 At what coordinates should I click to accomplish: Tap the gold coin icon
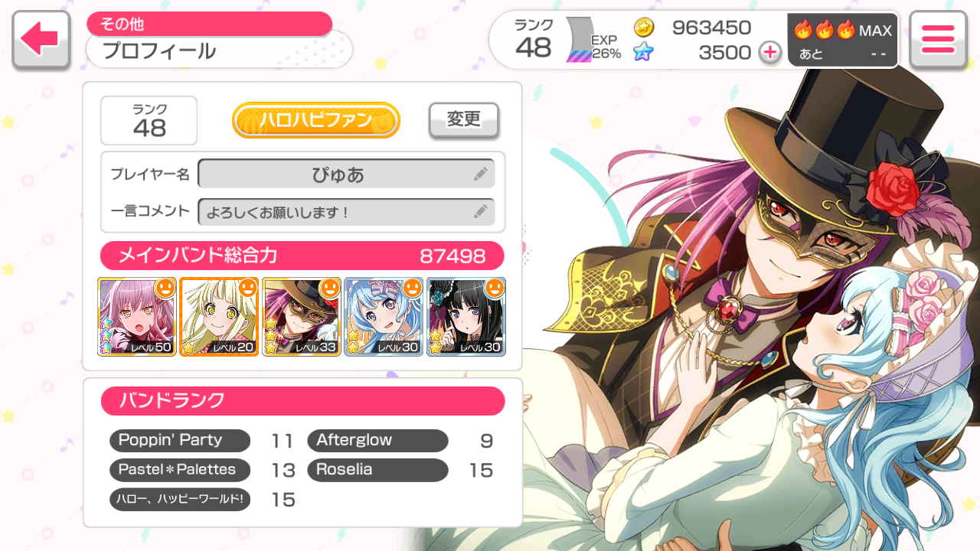point(644,28)
